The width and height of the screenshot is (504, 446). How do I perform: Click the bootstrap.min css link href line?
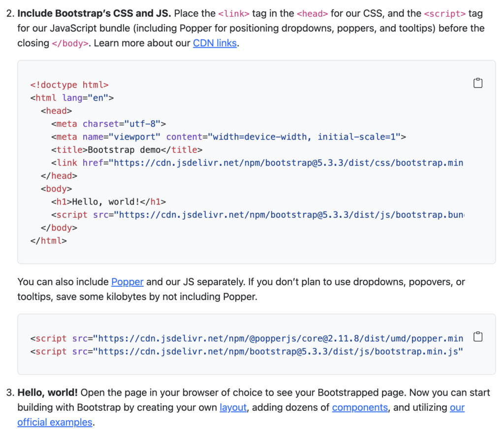[x=257, y=163]
